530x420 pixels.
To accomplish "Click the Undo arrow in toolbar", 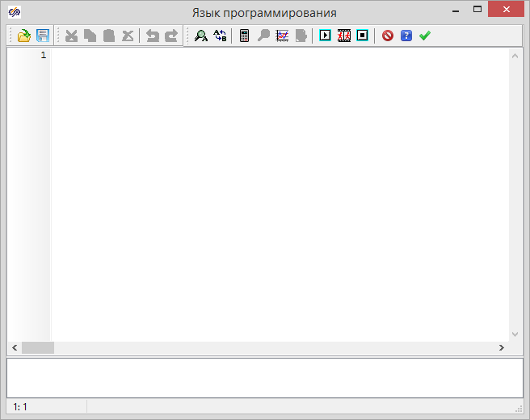I will coord(152,36).
